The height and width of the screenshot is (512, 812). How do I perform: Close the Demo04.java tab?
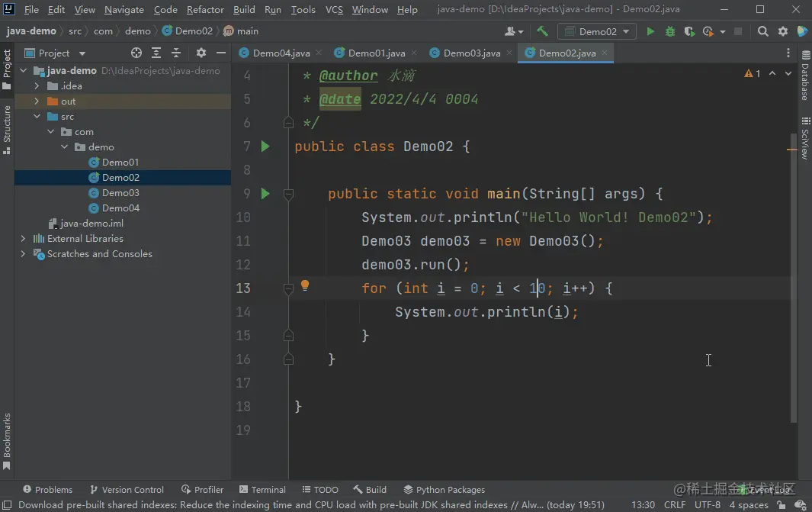(319, 53)
